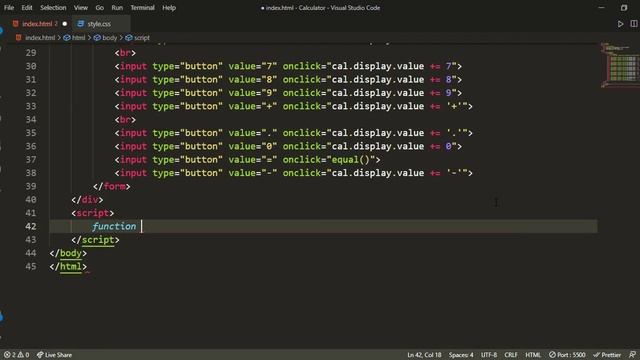Click the br tag on line 34
The height and width of the screenshot is (360, 640).
(125, 120)
